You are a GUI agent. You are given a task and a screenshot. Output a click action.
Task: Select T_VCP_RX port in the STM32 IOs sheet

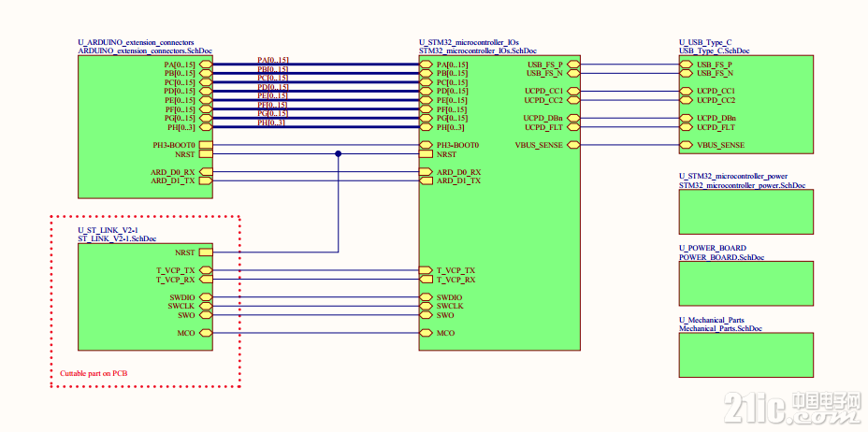tap(426, 280)
